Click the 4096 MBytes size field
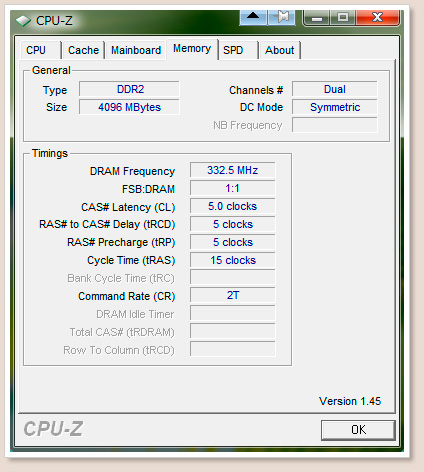The width and height of the screenshot is (424, 472). (129, 107)
